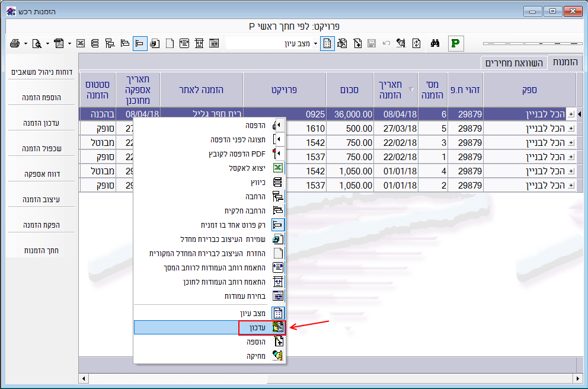Click the שכפול הזמנה side button
588x389 pixels.
41,148
